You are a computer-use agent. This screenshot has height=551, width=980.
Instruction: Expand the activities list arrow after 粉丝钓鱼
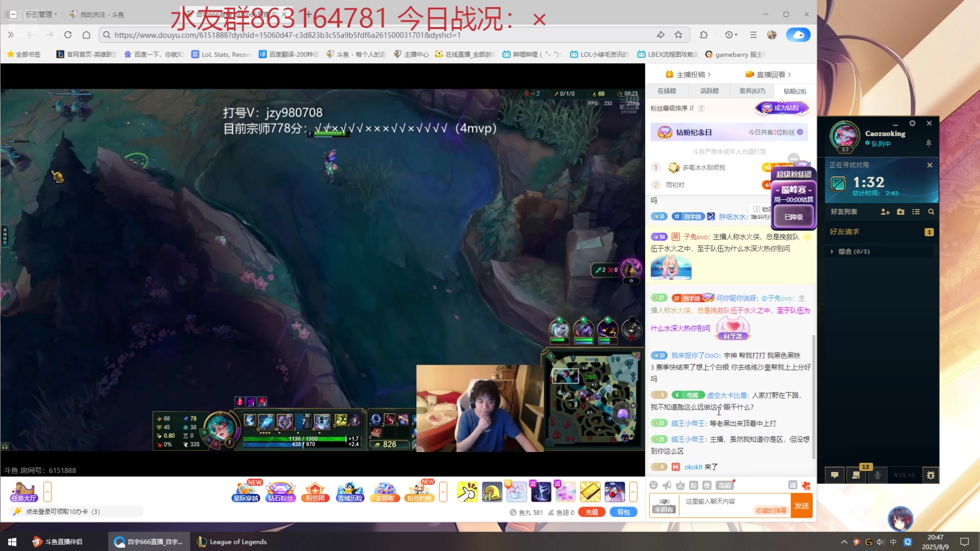tap(443, 492)
